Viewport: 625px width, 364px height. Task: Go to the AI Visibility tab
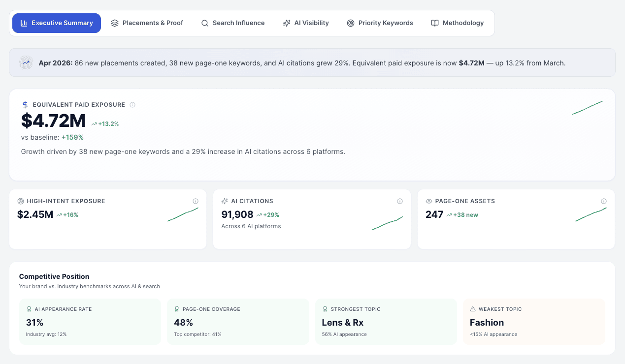pyautogui.click(x=306, y=23)
